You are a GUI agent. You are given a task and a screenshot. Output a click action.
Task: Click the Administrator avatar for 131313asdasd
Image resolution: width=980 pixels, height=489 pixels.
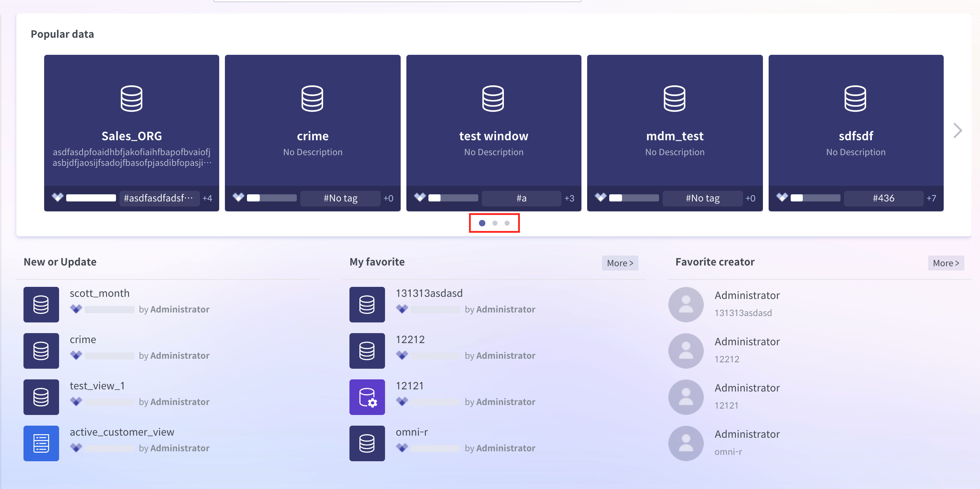[686, 304]
